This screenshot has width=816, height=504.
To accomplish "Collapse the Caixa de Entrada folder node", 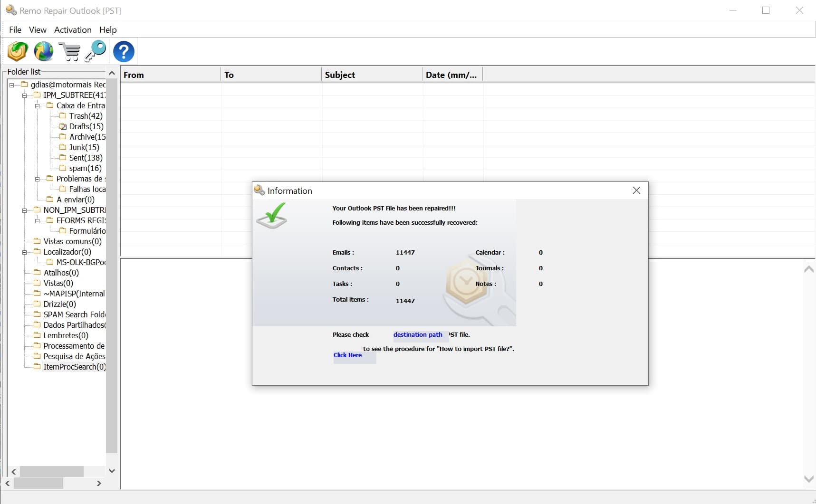I will click(x=38, y=106).
